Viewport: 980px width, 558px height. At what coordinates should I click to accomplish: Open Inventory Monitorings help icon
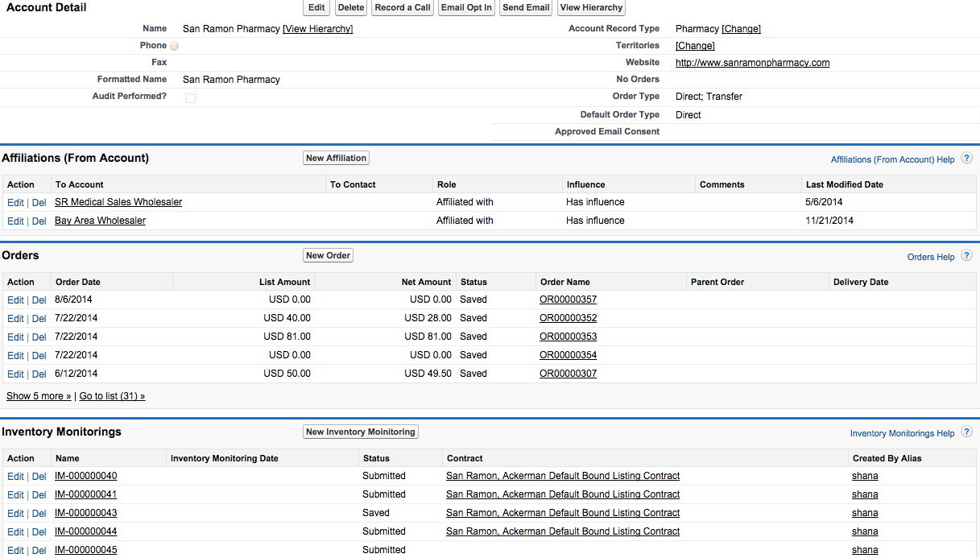tap(966, 432)
